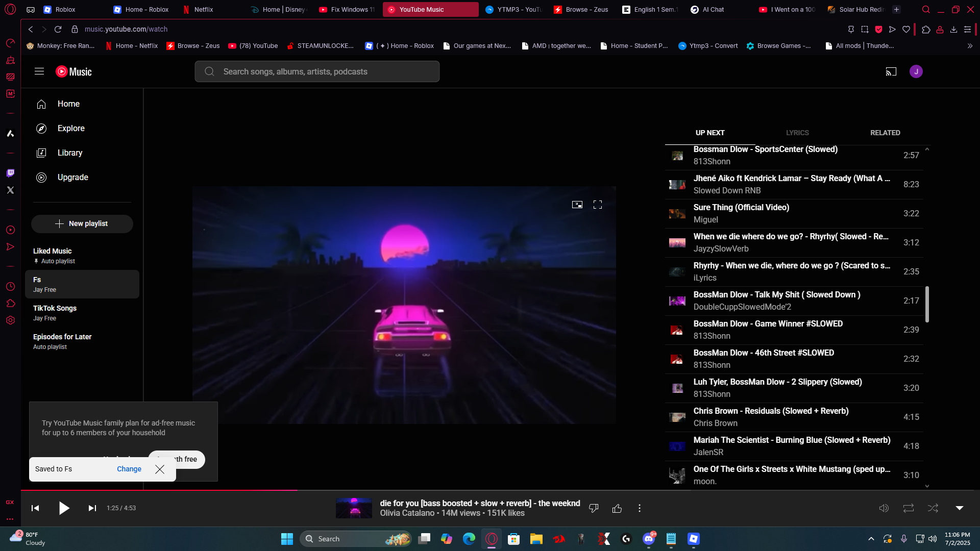Open Explore in the sidebar

[x=82, y=129]
